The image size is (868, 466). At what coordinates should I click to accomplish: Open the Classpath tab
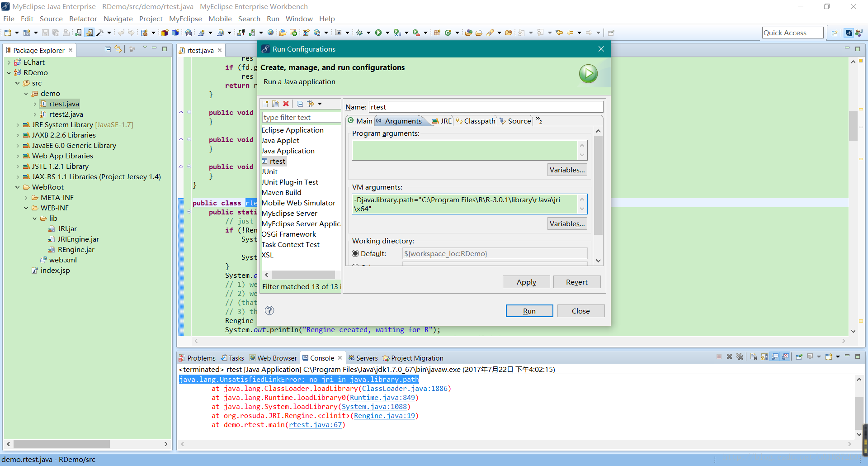[475, 121]
